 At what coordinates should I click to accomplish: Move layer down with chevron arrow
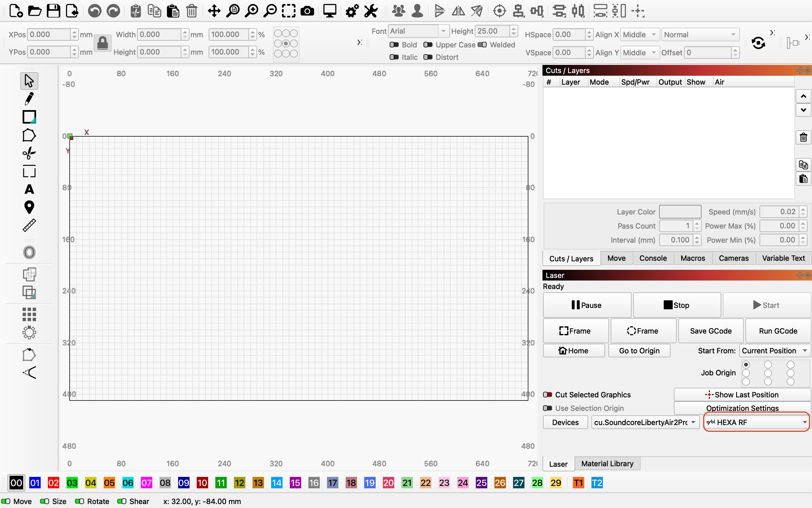click(x=803, y=110)
